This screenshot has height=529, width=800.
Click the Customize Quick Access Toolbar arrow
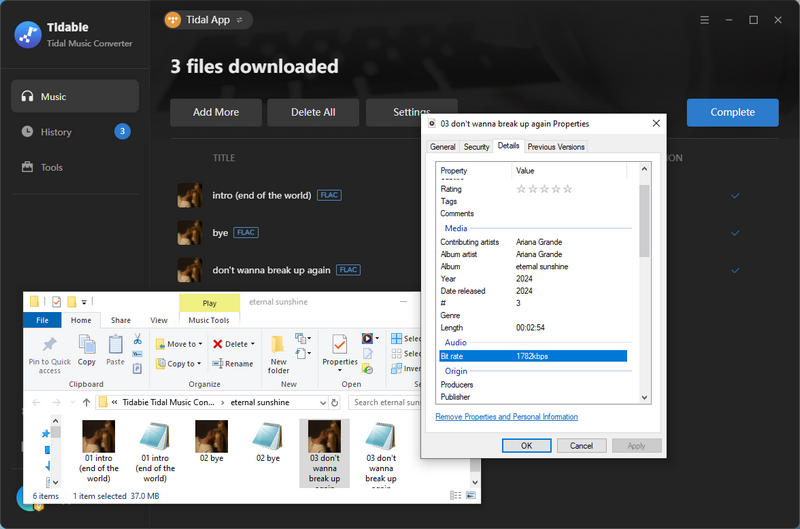click(x=84, y=302)
